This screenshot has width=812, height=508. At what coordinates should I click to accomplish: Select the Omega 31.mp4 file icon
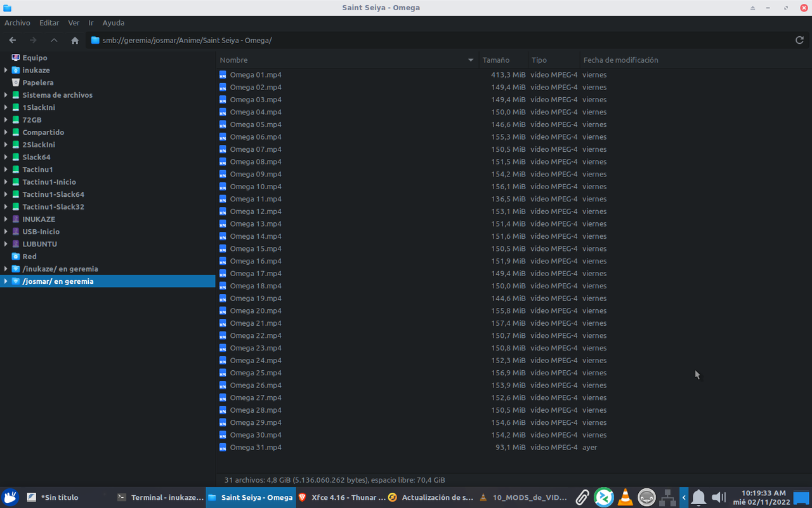click(x=223, y=448)
